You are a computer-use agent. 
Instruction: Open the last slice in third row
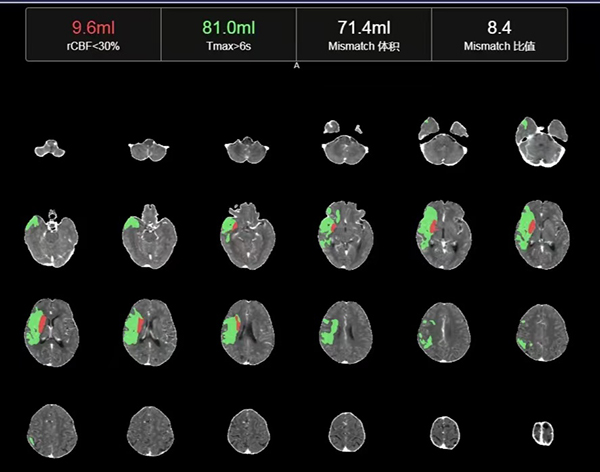click(x=539, y=327)
